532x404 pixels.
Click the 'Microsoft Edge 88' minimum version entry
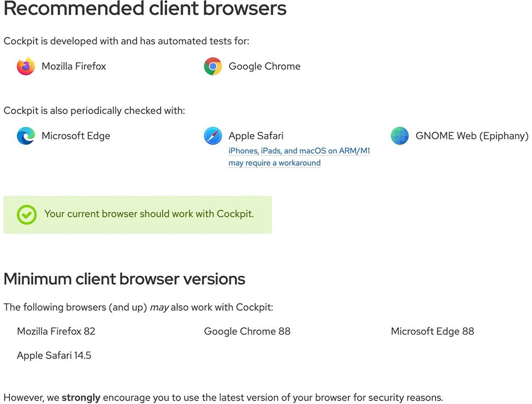click(x=432, y=331)
